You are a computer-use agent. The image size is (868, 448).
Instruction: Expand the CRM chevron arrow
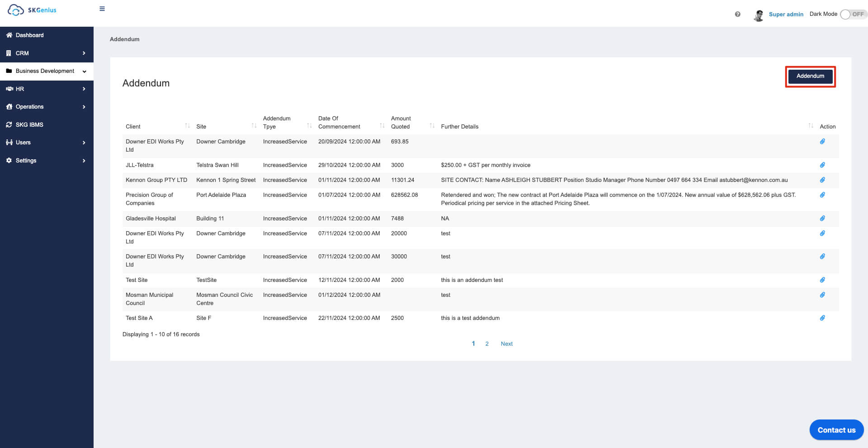point(84,53)
